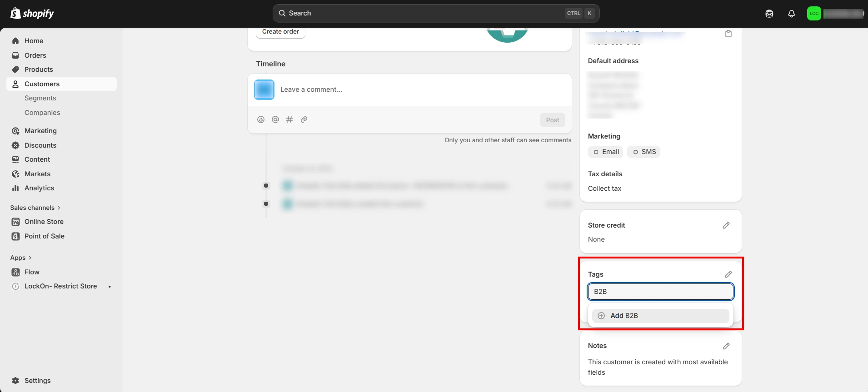Expand Apps list
868x392 pixels.
pyautogui.click(x=21, y=258)
